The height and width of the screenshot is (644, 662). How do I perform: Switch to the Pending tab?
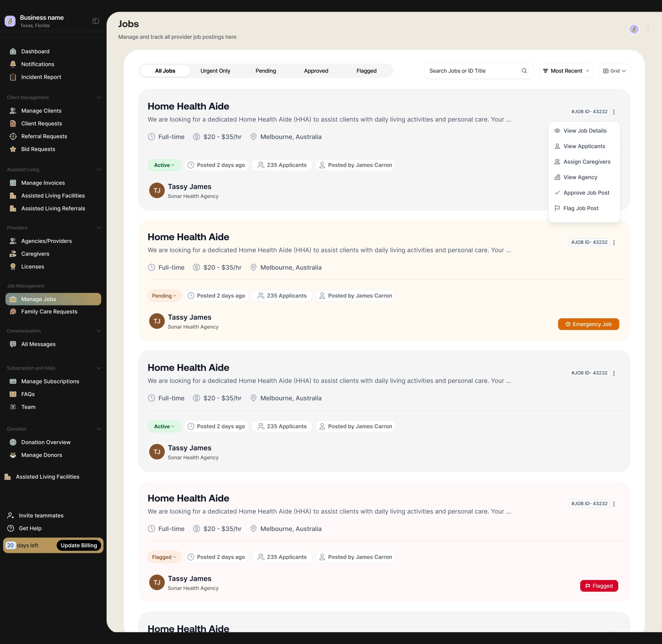pyautogui.click(x=266, y=71)
